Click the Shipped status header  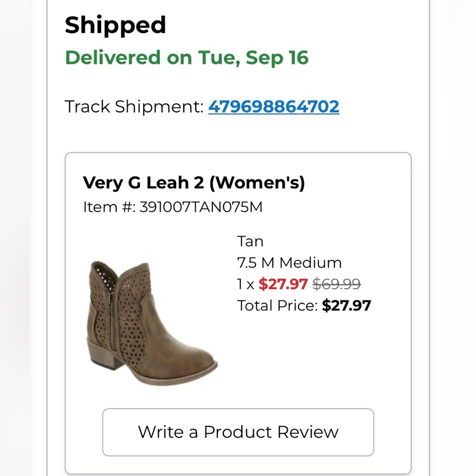pyautogui.click(x=115, y=25)
